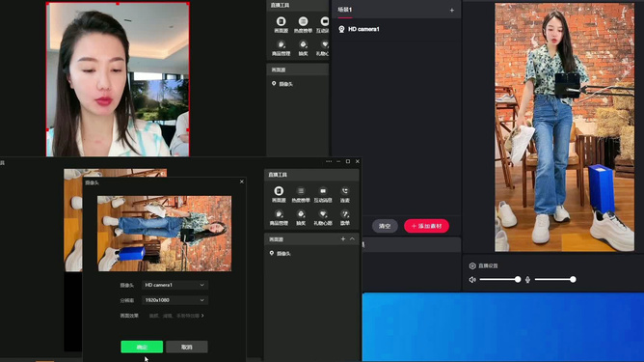The width and height of the screenshot is (644, 362).
Task: Adjust the speaker volume slider handle
Action: tap(518, 279)
